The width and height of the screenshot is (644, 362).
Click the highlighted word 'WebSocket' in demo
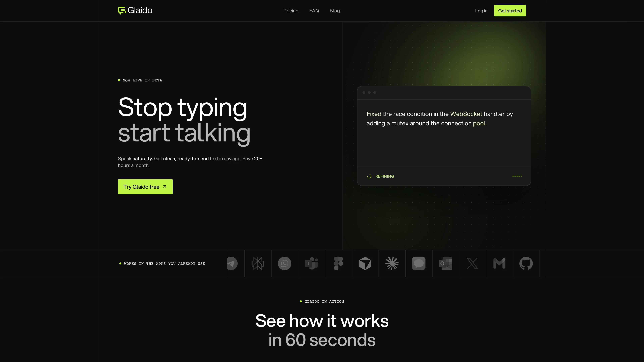(466, 114)
